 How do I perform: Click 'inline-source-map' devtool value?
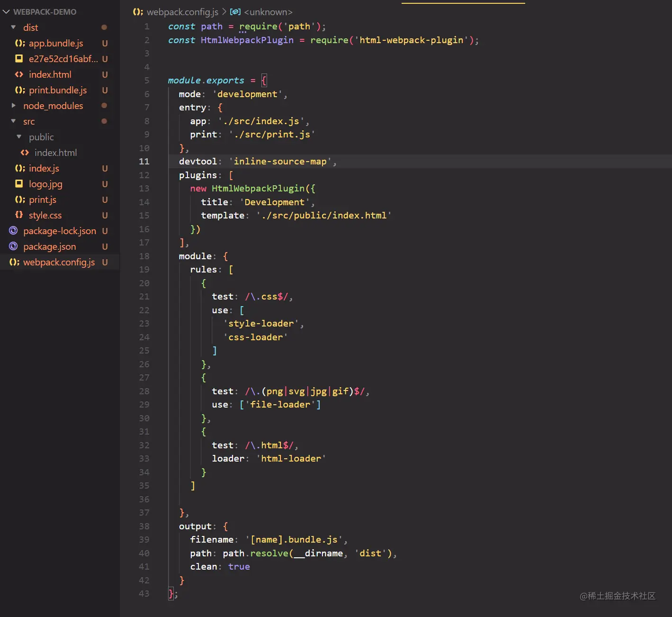(x=280, y=162)
